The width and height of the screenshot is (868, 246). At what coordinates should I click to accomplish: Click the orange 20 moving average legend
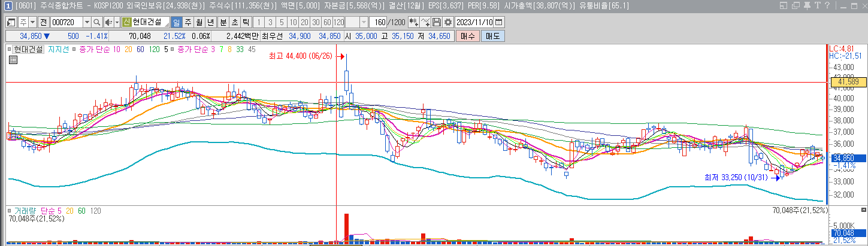[129, 50]
